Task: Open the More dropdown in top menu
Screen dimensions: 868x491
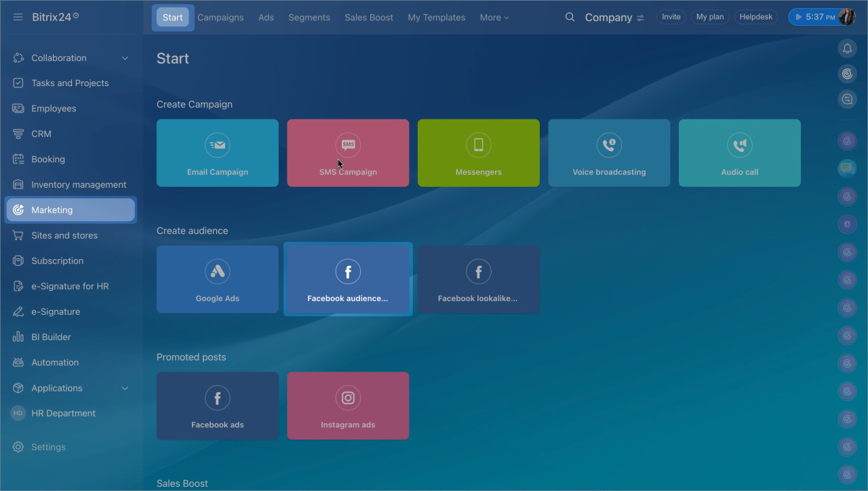Action: click(494, 18)
